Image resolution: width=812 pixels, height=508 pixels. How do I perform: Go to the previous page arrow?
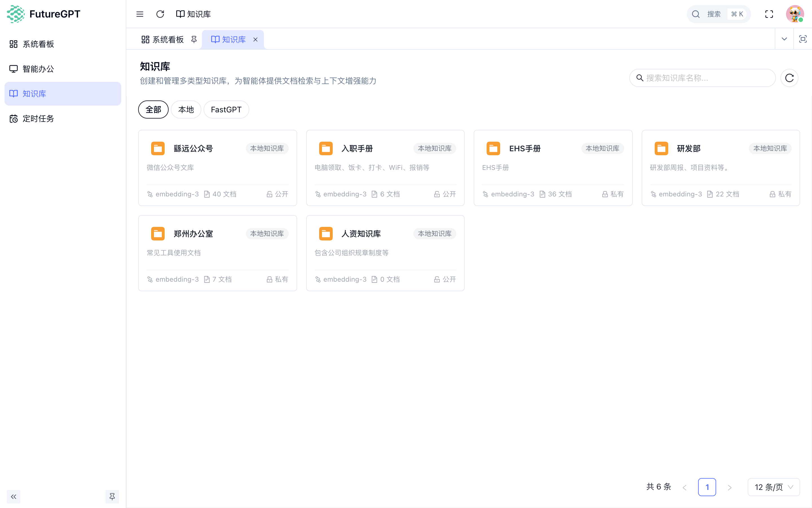pos(685,487)
